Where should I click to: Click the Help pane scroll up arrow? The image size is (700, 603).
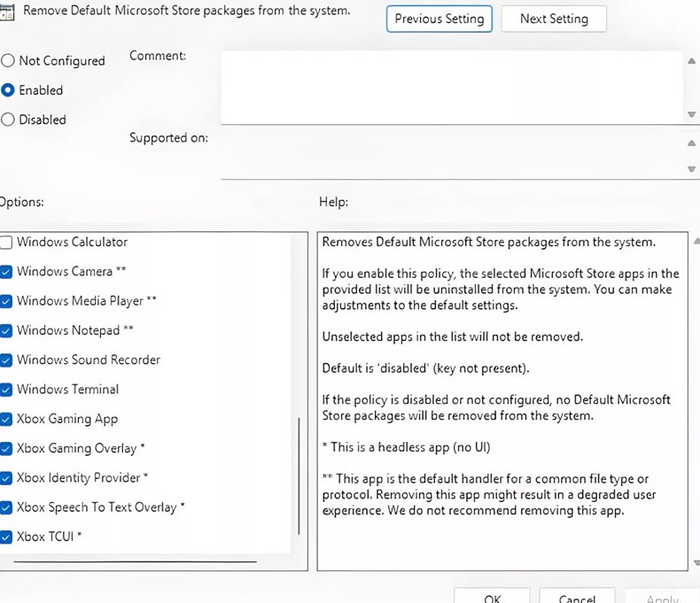696,242
